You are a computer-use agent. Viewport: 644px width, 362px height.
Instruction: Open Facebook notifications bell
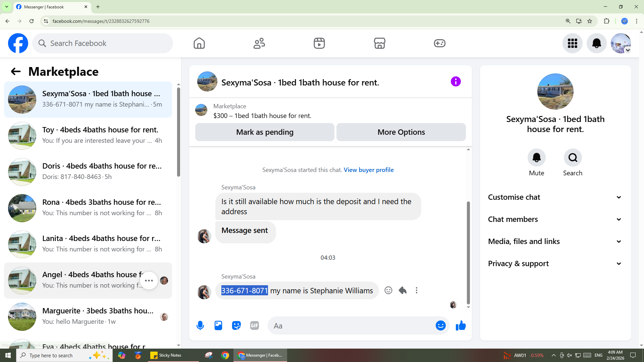tap(596, 43)
